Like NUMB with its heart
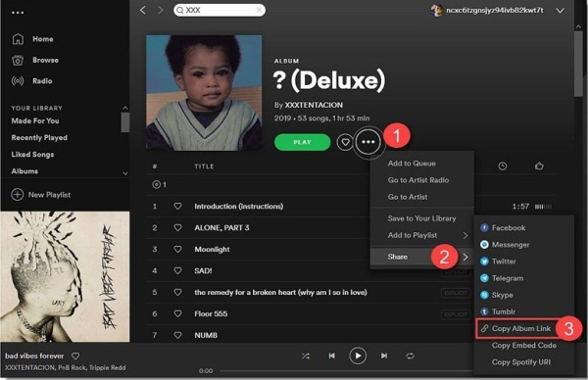 [177, 335]
